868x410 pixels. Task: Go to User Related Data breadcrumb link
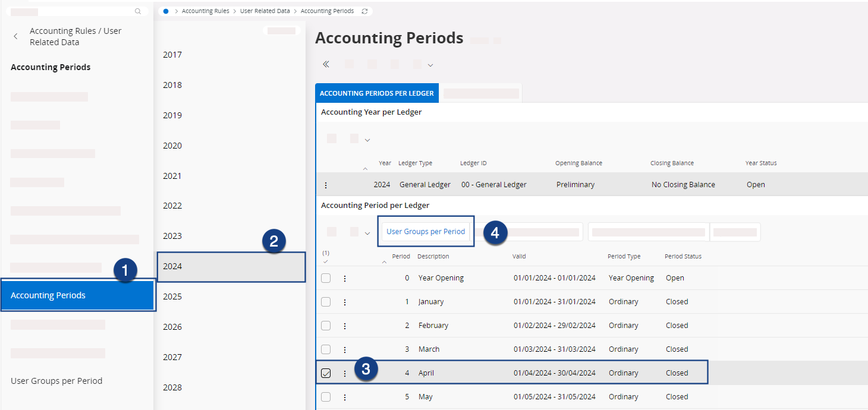point(265,11)
